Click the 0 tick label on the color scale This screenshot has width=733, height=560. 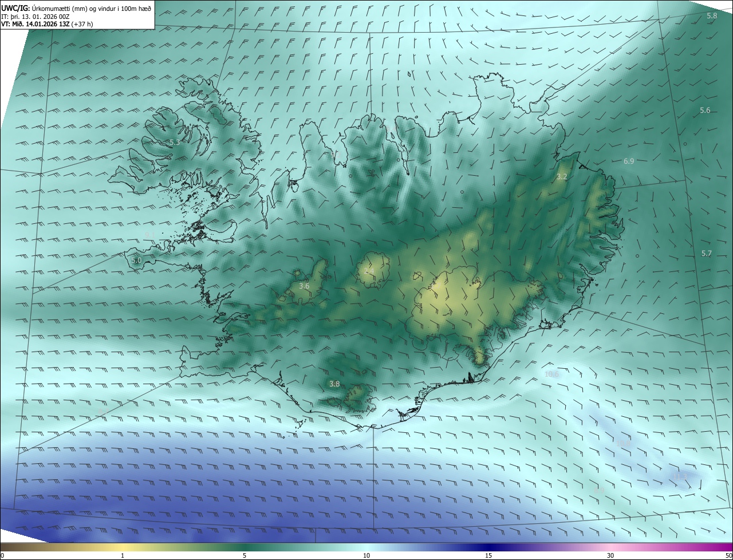pos(2,555)
